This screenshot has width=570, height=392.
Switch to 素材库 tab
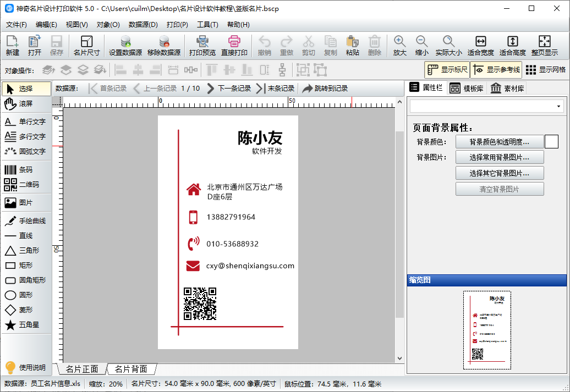[507, 89]
